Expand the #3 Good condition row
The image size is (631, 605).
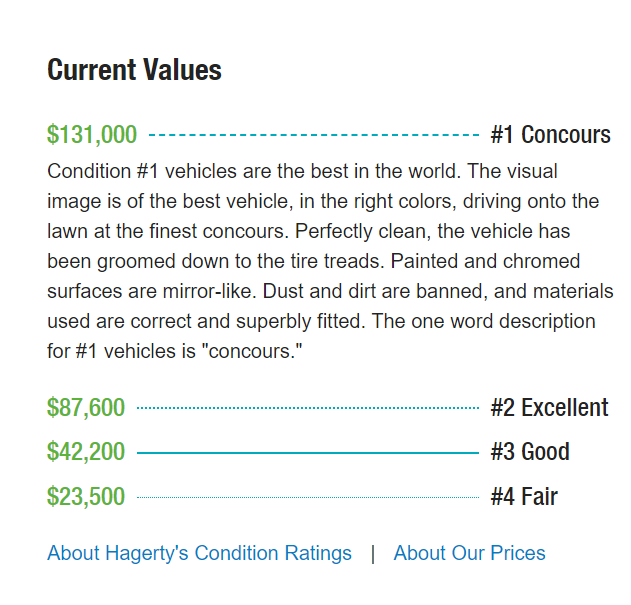[529, 452]
